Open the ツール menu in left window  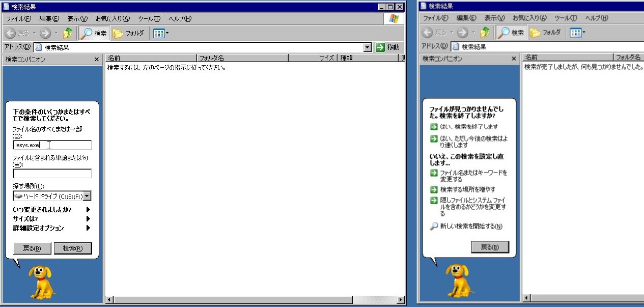click(x=149, y=19)
